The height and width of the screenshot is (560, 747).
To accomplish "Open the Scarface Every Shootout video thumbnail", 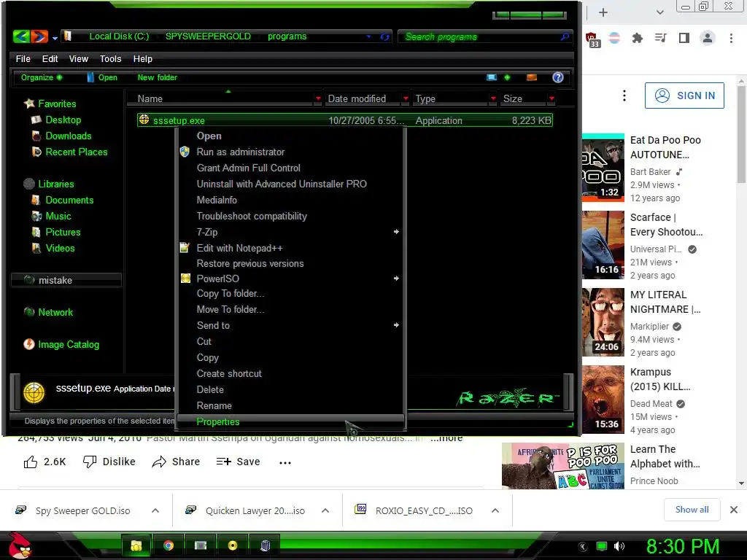I will 603,245.
